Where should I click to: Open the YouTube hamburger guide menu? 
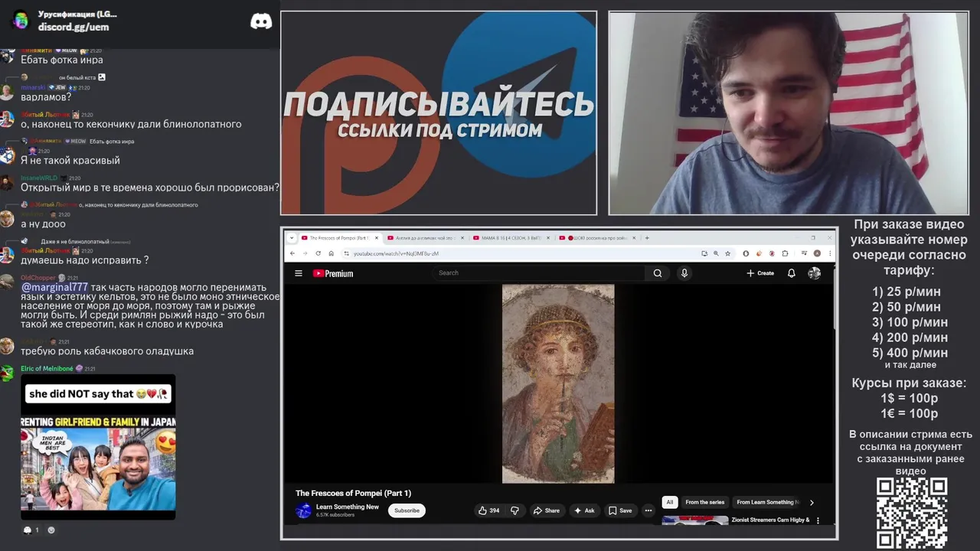tap(299, 273)
